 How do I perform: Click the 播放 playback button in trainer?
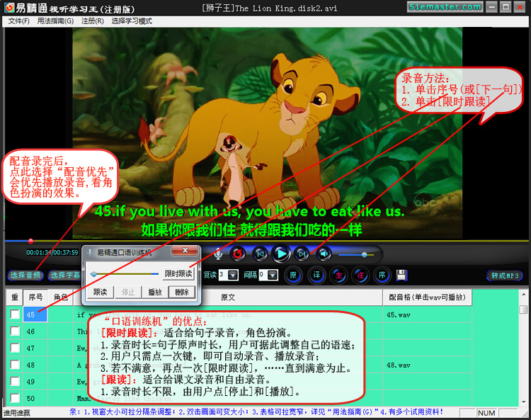(x=155, y=292)
